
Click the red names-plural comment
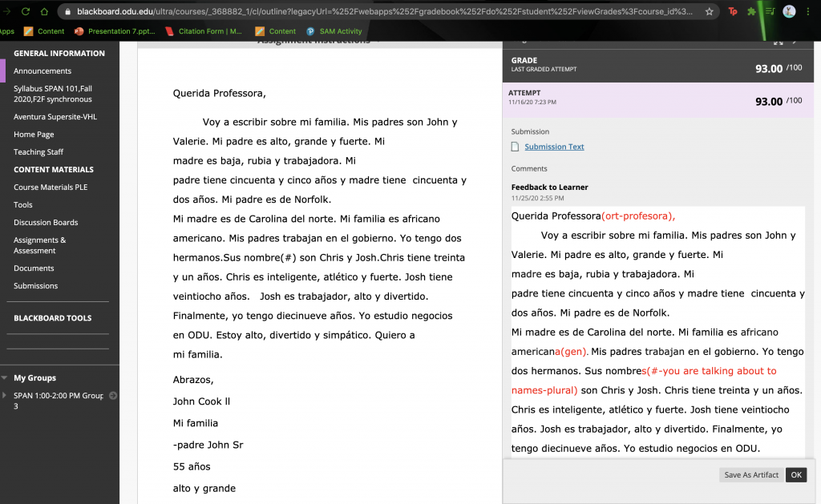544,390
